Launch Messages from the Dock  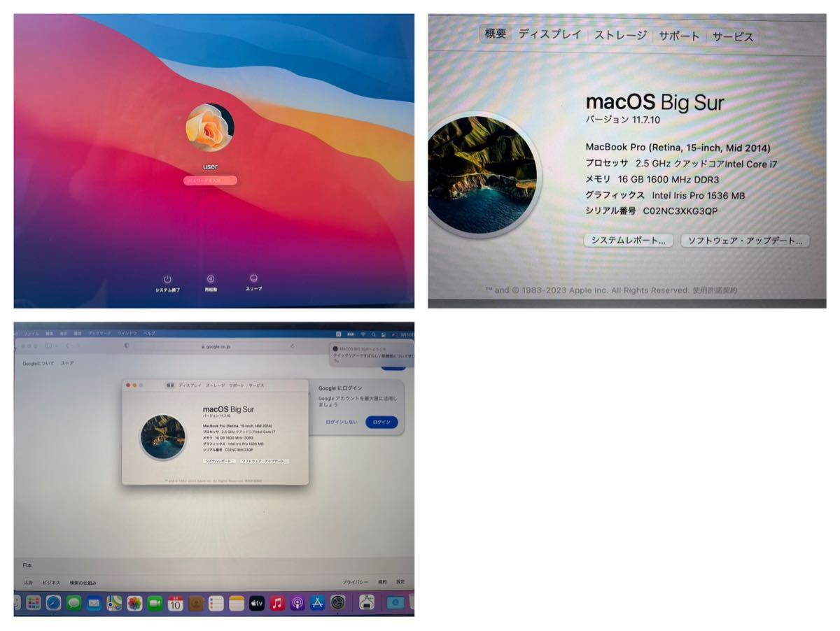pos(74,602)
